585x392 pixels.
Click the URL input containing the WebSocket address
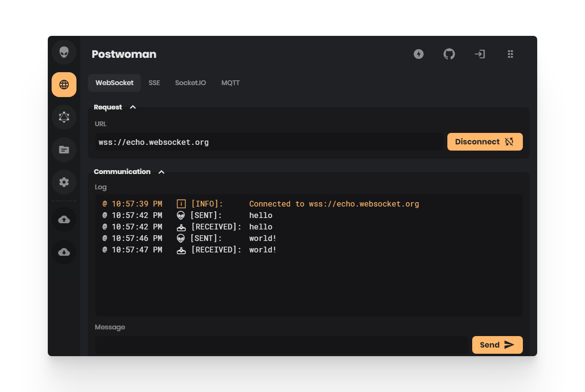point(268,142)
